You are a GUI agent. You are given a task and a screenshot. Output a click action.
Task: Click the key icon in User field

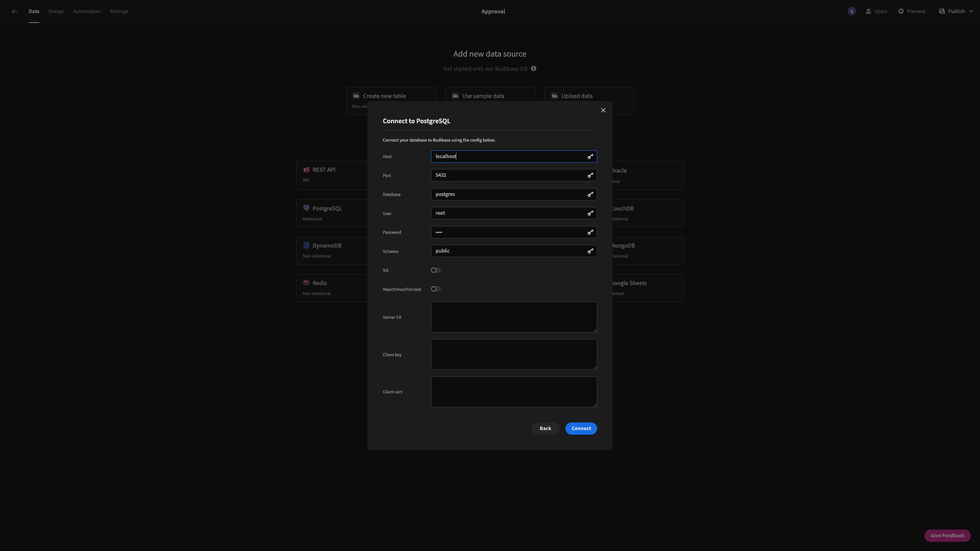click(590, 213)
